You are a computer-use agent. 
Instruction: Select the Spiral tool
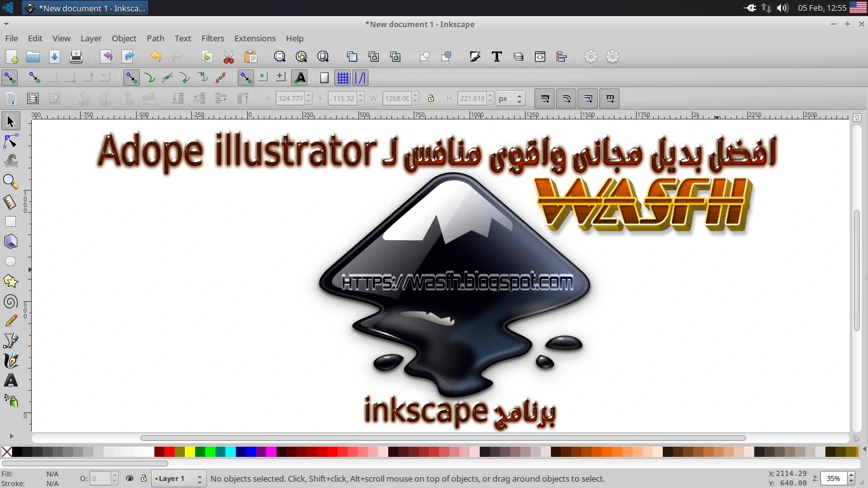pos(10,302)
